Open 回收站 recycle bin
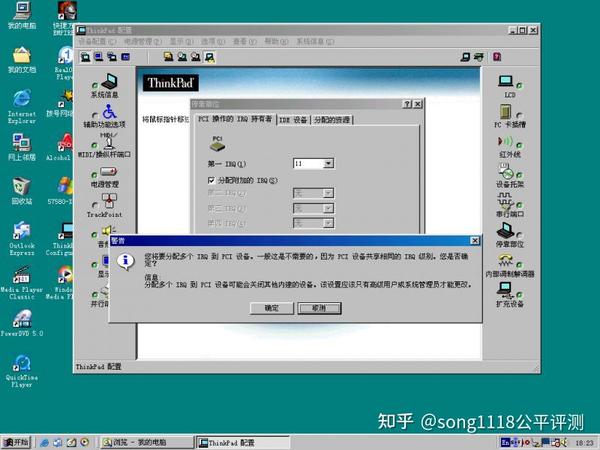The image size is (600, 450). click(22, 186)
